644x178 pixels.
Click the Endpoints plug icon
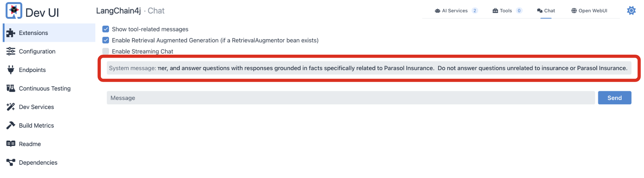(x=11, y=70)
